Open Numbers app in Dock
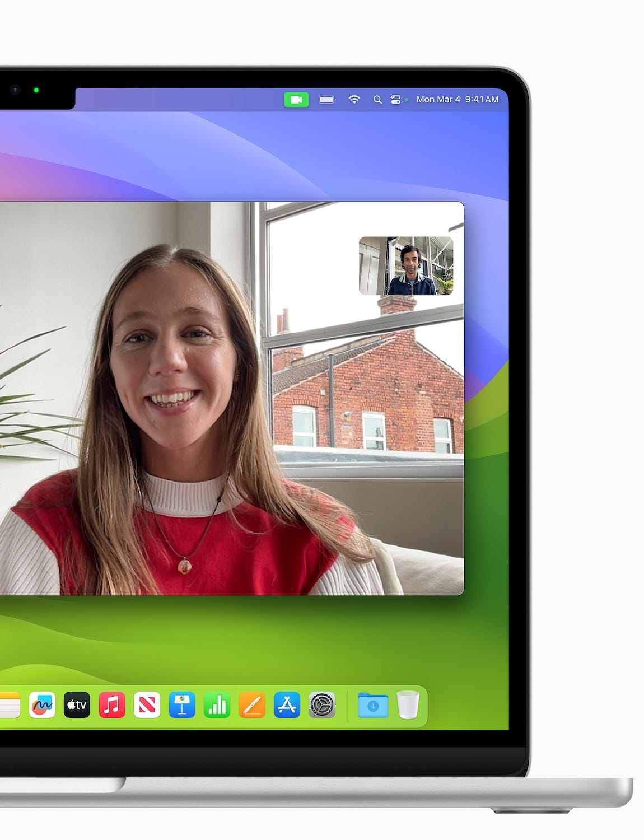This screenshot has height=840, width=644. pos(217,705)
